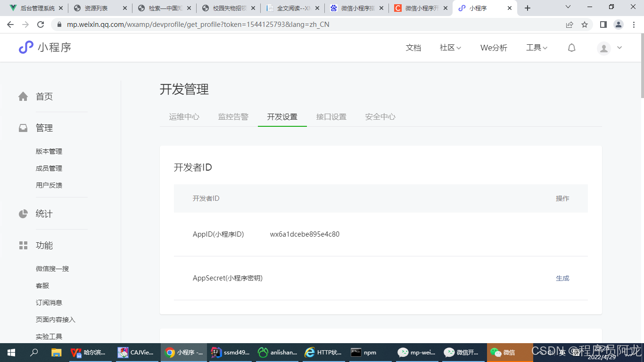Screen dimensions: 644x362
Task: Click the 功能 grid icon in the sidebar
Action: pos(23,246)
